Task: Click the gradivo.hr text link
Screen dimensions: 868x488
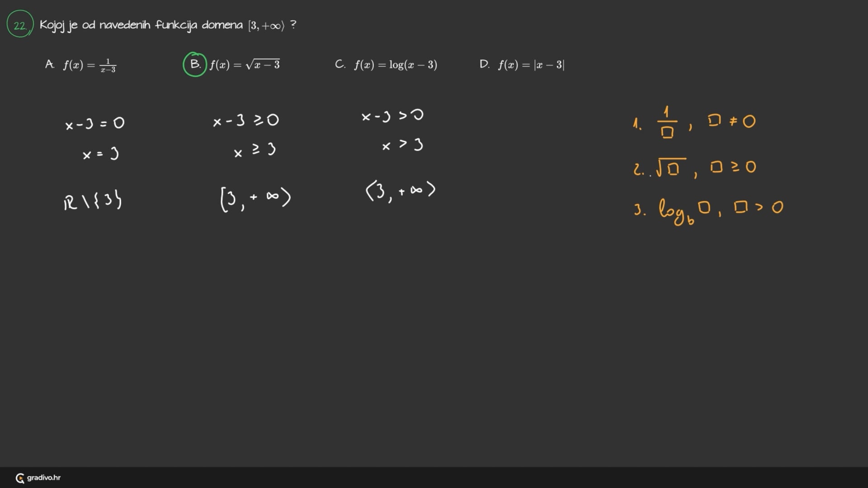Action: click(43, 478)
